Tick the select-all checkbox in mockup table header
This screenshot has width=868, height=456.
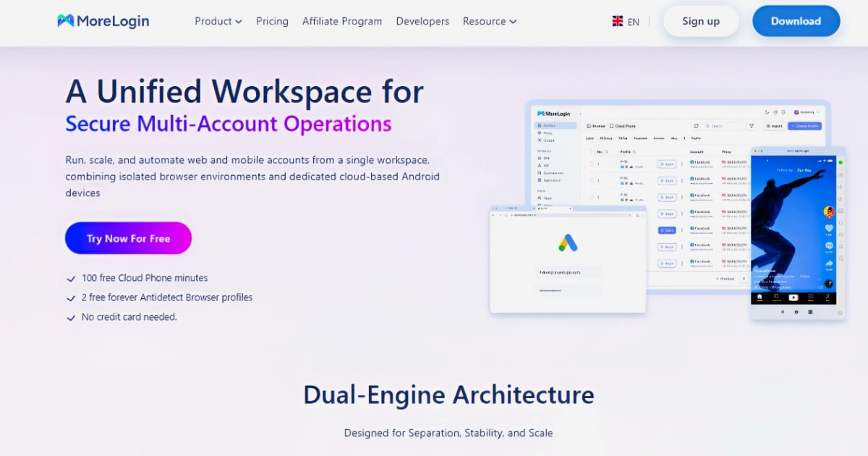pos(590,152)
